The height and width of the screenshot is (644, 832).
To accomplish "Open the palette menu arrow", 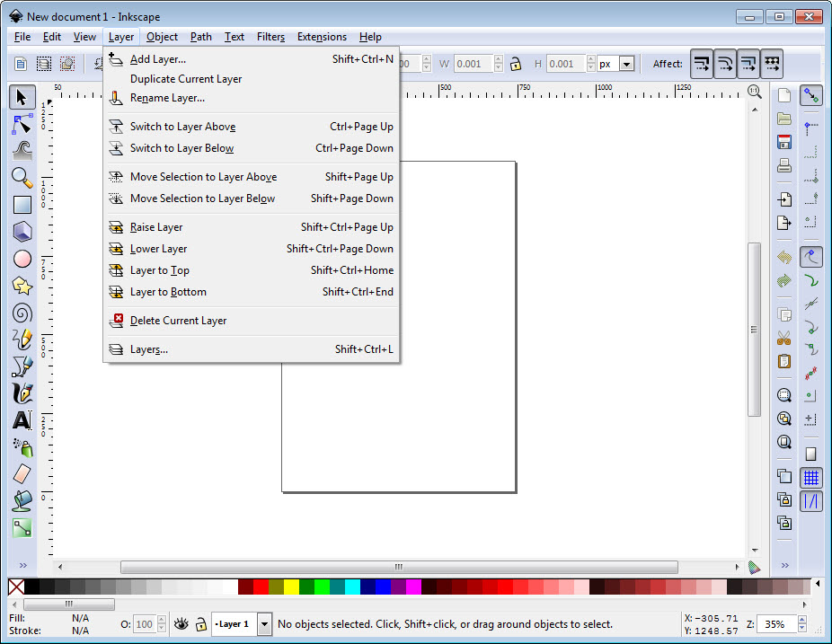I will [x=818, y=584].
